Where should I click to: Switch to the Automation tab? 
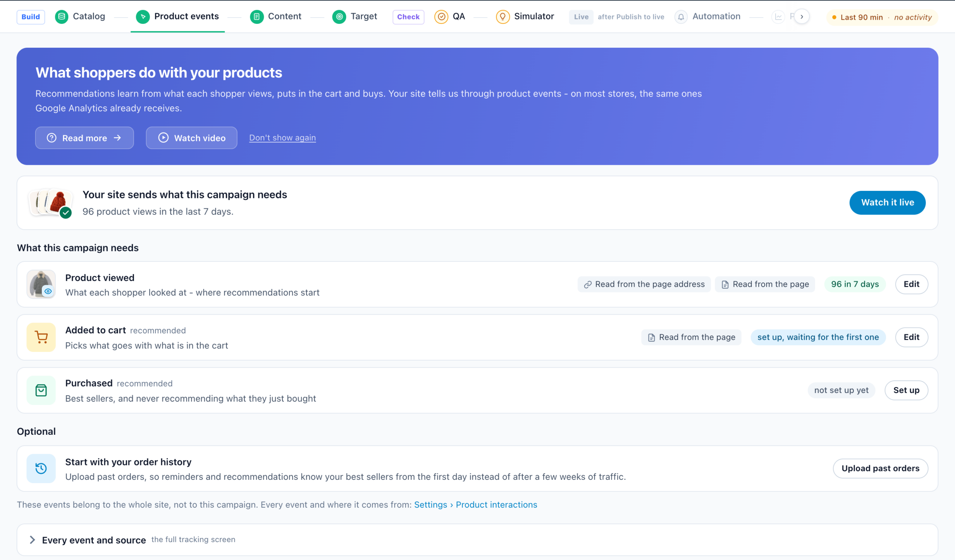716,16
